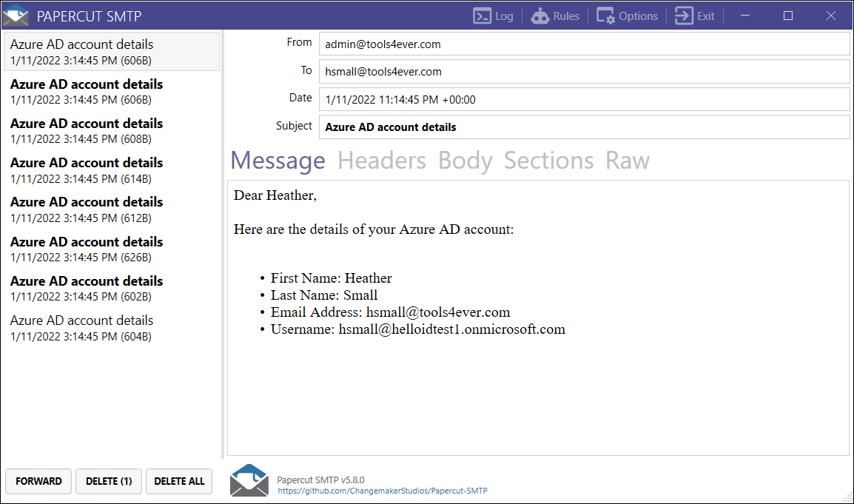Select the Message tab
854x504 pixels.
pyautogui.click(x=278, y=161)
